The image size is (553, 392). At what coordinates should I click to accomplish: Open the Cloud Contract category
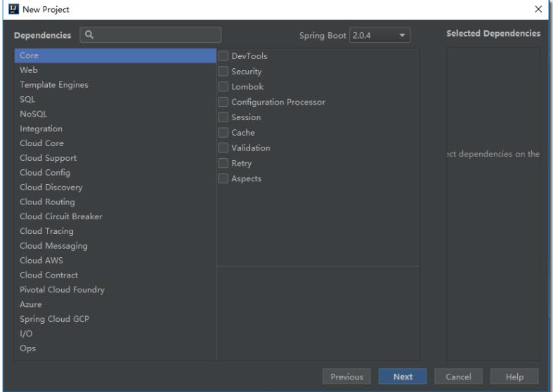click(x=115, y=275)
